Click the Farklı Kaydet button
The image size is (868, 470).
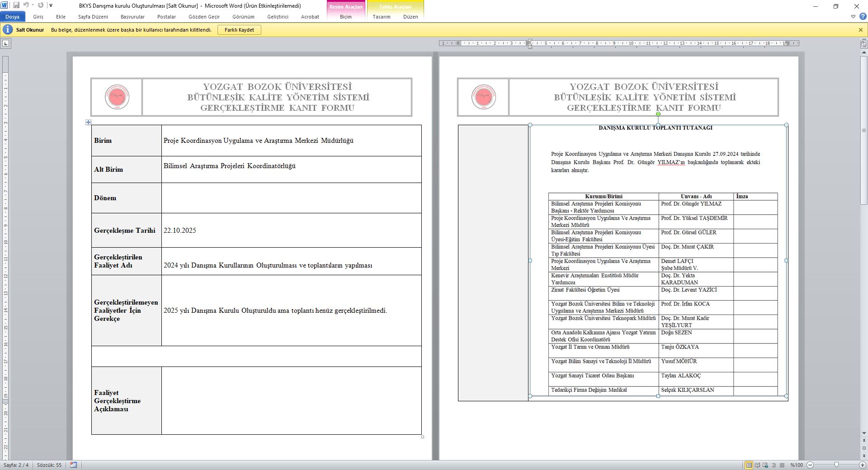(x=239, y=30)
